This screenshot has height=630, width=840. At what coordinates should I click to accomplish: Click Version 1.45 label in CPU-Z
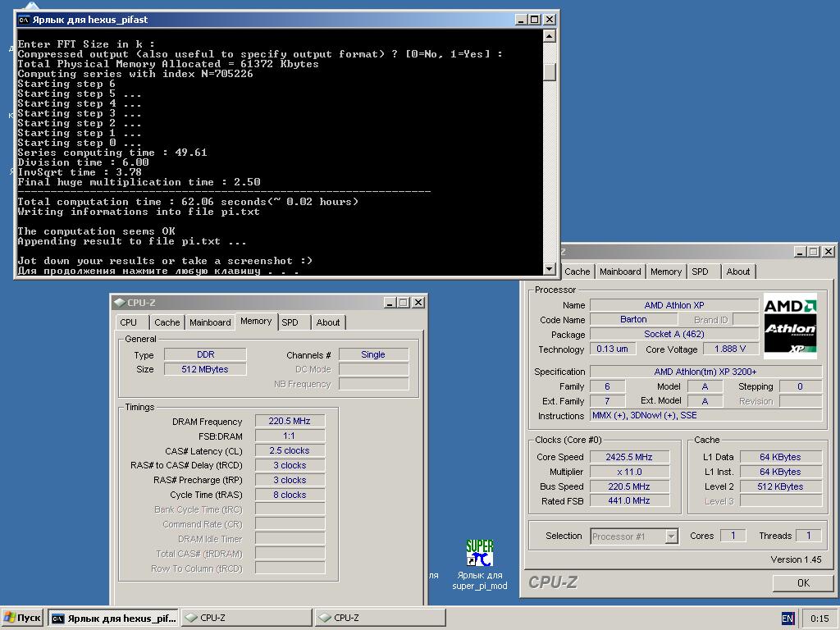796,559
